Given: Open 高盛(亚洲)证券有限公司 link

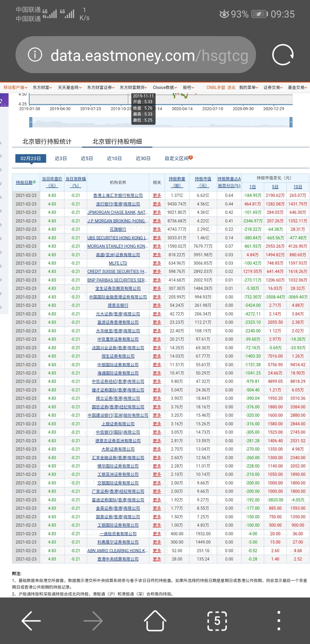Looking at the screenshot, I should pyautogui.click(x=118, y=255).
